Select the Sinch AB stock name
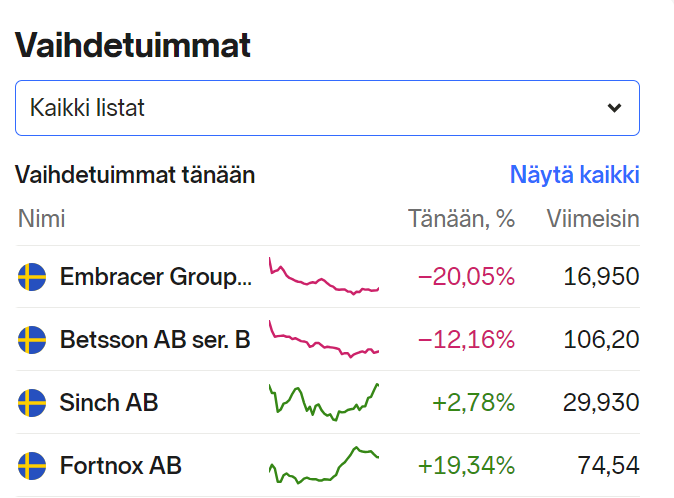 click(x=109, y=403)
